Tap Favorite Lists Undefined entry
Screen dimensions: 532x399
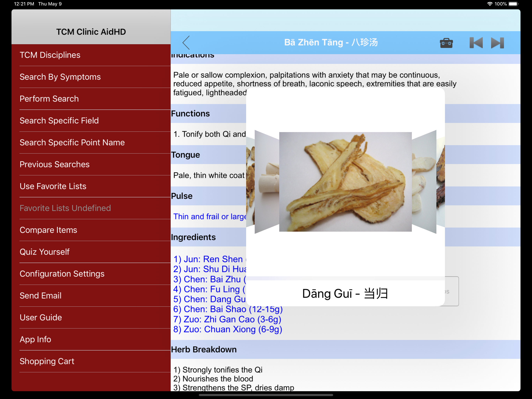click(x=91, y=208)
